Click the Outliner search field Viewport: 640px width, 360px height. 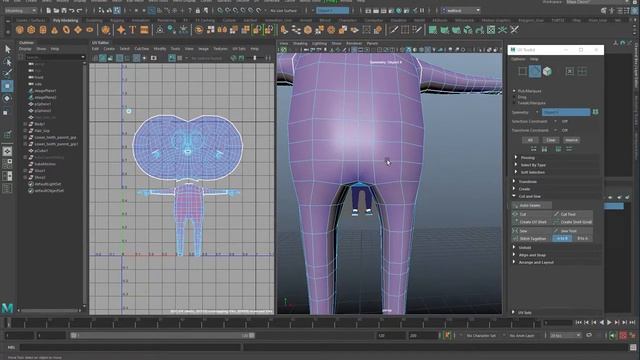(55, 57)
